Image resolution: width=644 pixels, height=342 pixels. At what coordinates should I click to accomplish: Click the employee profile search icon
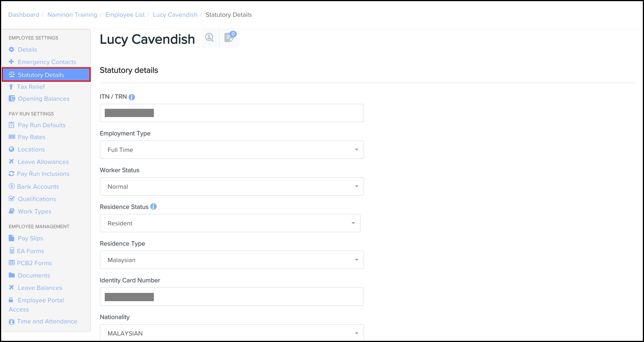click(209, 38)
